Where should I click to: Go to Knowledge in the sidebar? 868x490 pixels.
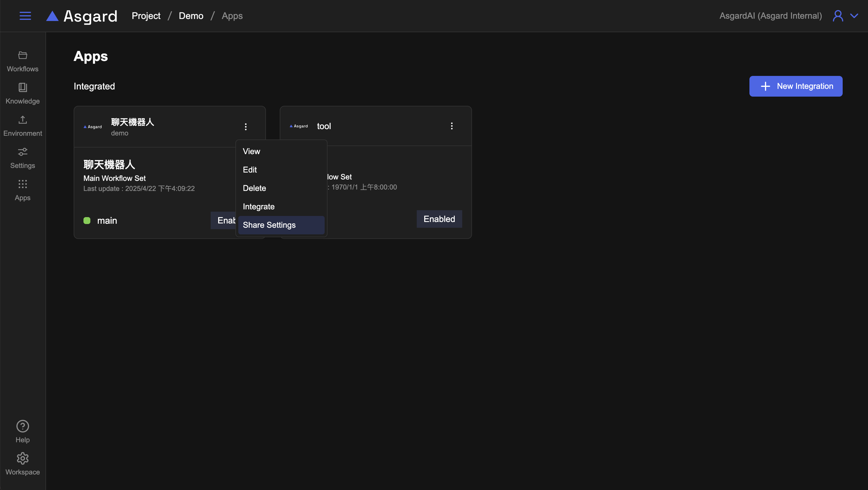pos(22,94)
